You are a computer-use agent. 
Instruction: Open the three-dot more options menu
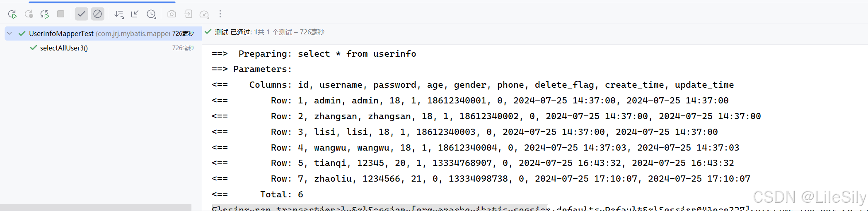(x=220, y=14)
